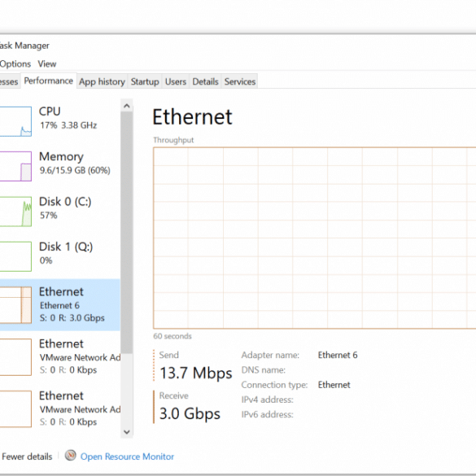Open Resource Monitor link
This screenshot has width=476, height=476.
coord(127,456)
